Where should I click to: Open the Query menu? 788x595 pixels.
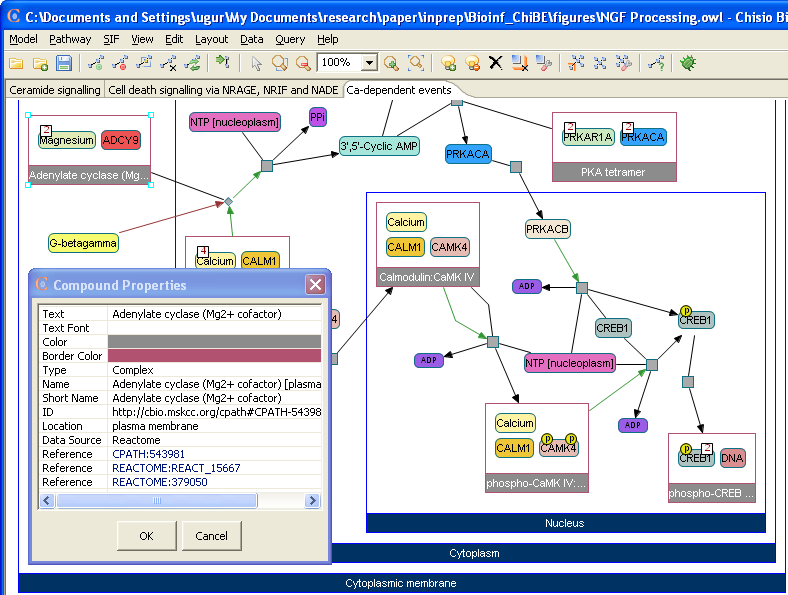290,39
